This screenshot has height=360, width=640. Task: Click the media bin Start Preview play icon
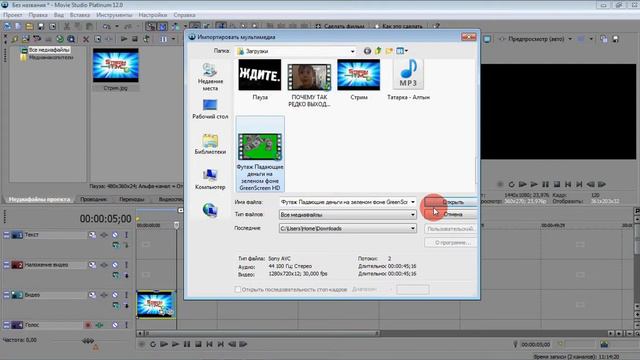coord(124,39)
